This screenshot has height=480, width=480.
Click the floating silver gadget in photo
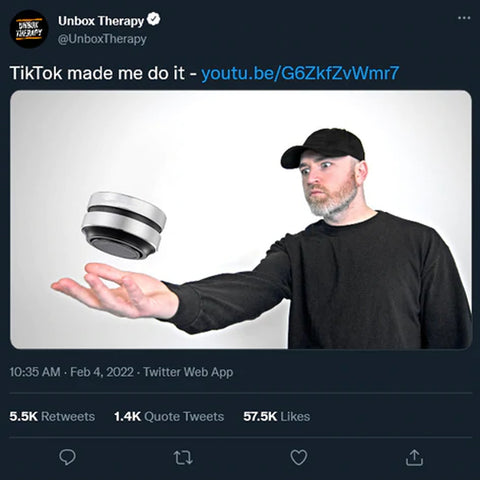pos(124,225)
